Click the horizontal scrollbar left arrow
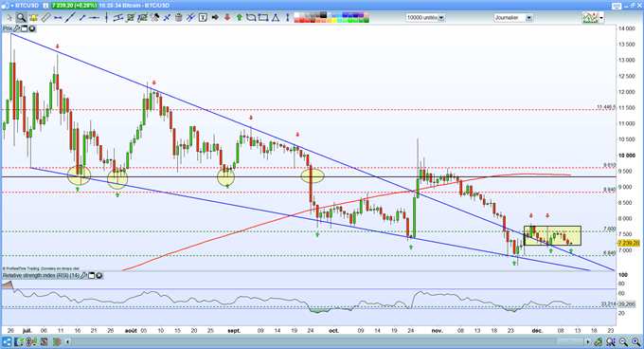The width and height of the screenshot is (644, 349). (x=68, y=341)
